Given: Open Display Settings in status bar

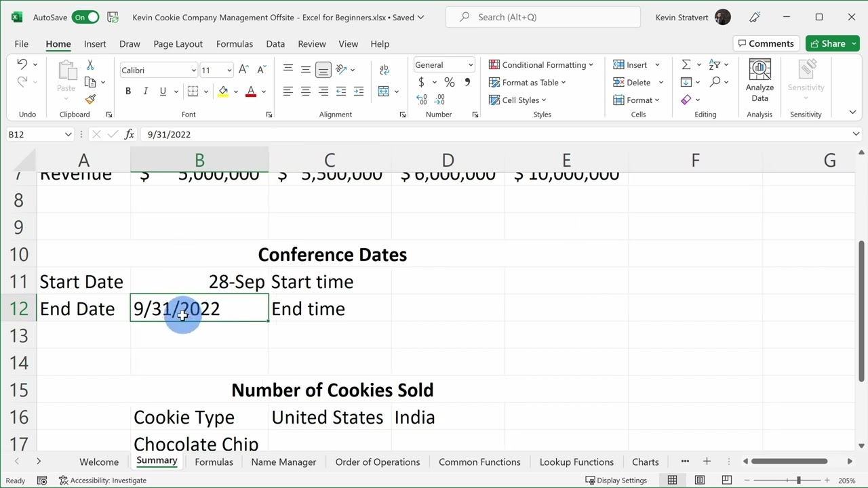Looking at the screenshot, I should coord(616,481).
